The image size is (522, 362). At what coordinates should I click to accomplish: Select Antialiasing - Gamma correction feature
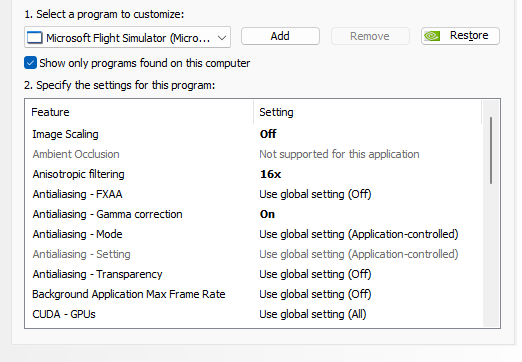click(107, 214)
